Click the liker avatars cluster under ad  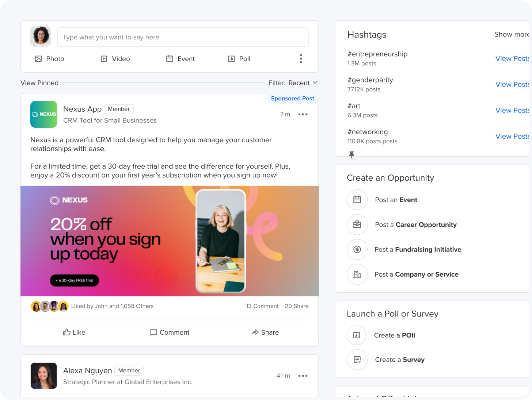[x=50, y=306]
